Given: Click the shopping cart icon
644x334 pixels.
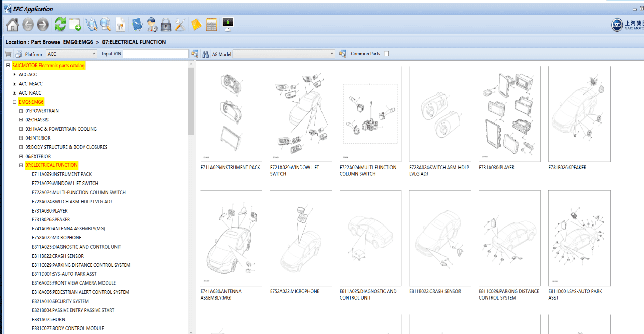Looking at the screenshot, I should tap(8, 54).
